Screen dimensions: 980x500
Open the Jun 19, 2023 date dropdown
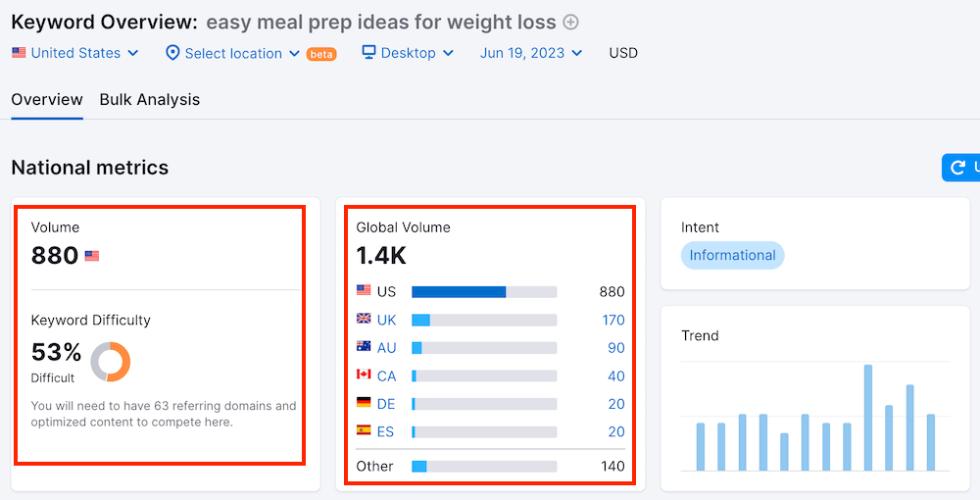pos(531,53)
